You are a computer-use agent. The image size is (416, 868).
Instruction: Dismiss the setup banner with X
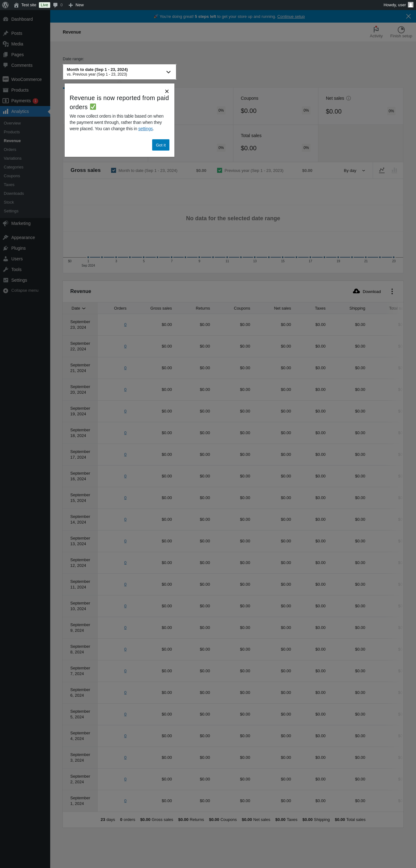point(408,17)
